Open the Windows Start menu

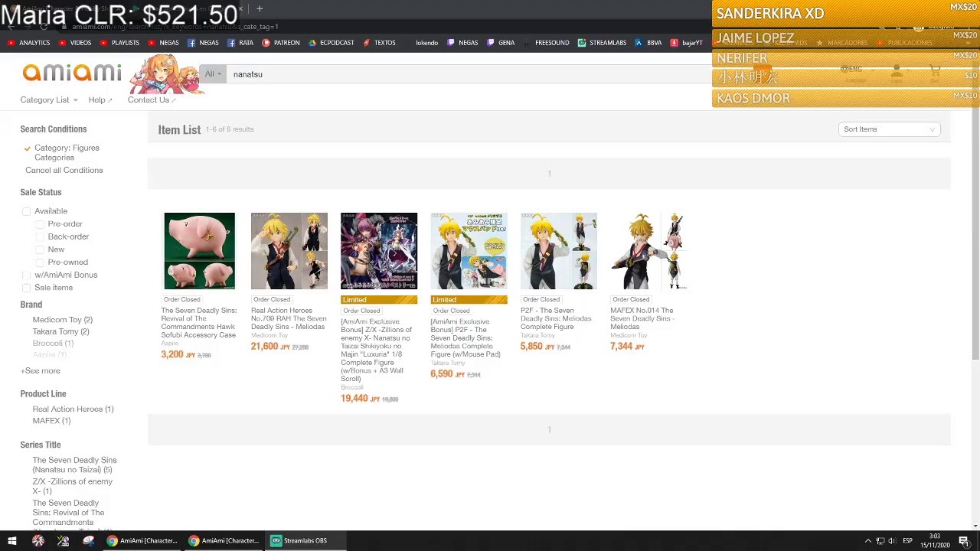[12, 541]
